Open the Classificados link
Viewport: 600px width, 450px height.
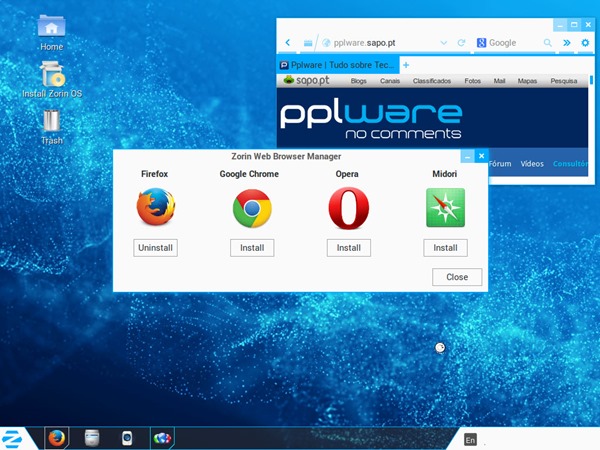pyautogui.click(x=432, y=81)
